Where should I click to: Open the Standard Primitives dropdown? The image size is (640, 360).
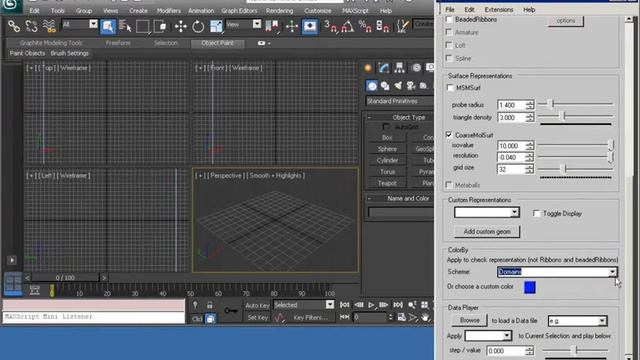(400, 101)
